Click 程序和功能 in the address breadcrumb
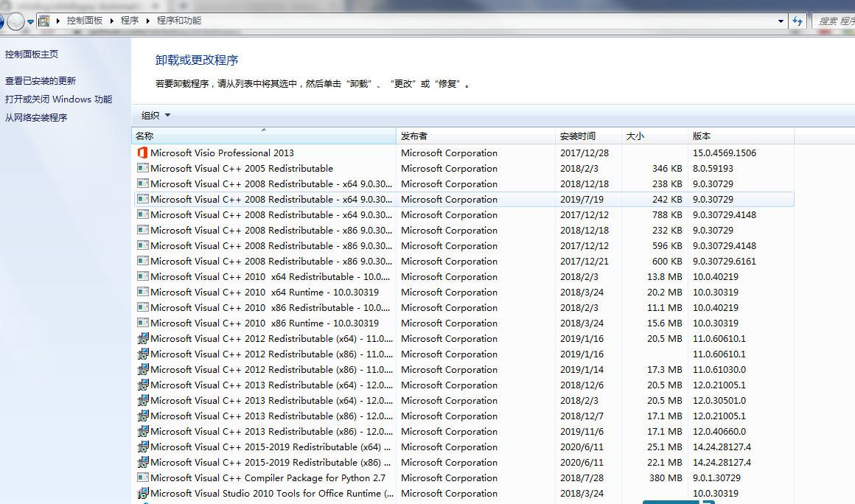855x504 pixels. pos(179,21)
